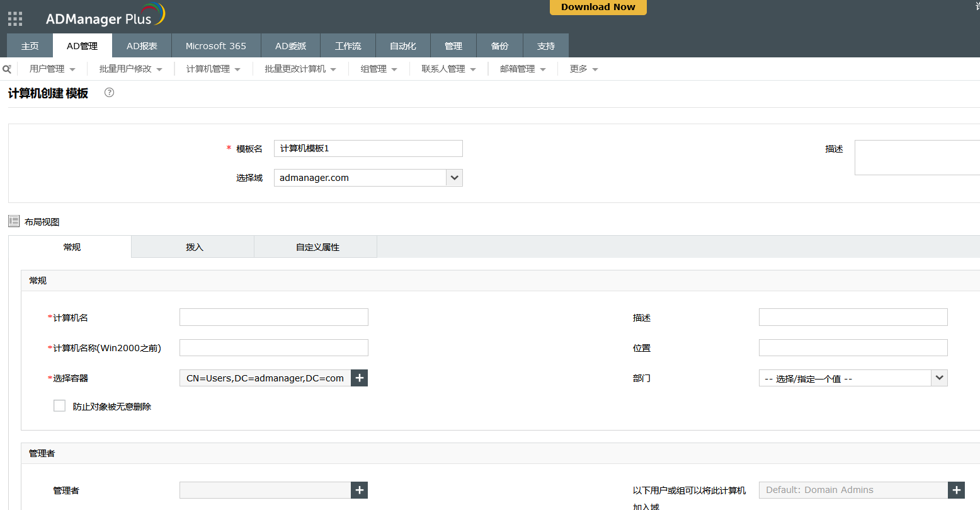Click the 模板名 text field
Image resolution: width=980 pixels, height=510 pixels.
[x=368, y=149]
